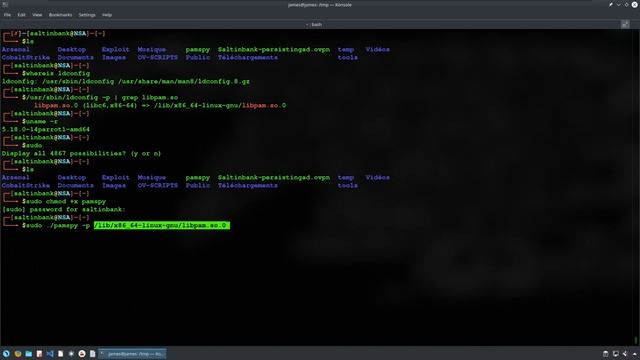Click the text file icon before Konsole task
The image size is (640, 360).
point(93,353)
